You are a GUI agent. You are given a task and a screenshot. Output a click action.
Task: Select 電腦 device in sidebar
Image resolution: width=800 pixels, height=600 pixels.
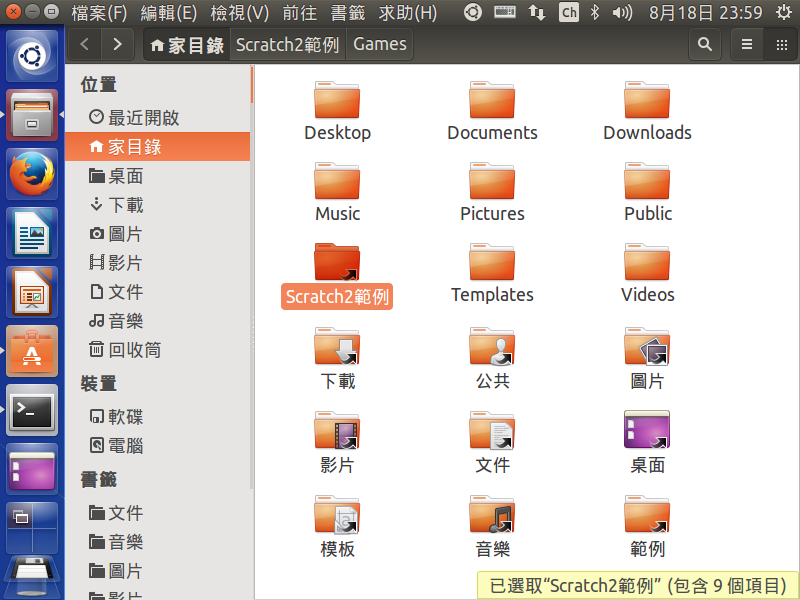click(158, 446)
